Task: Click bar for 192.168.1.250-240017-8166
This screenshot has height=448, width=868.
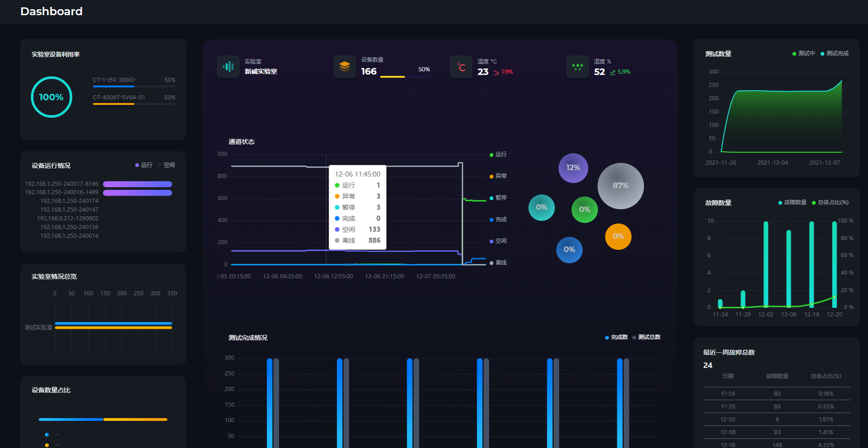Action: (x=138, y=184)
